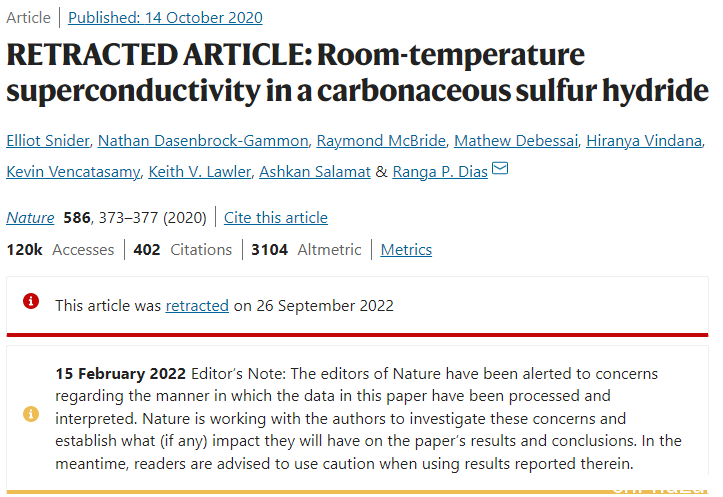Open the Published: 14 October 2020 link
Image resolution: width=723 pixels, height=497 pixels.
click(x=165, y=18)
